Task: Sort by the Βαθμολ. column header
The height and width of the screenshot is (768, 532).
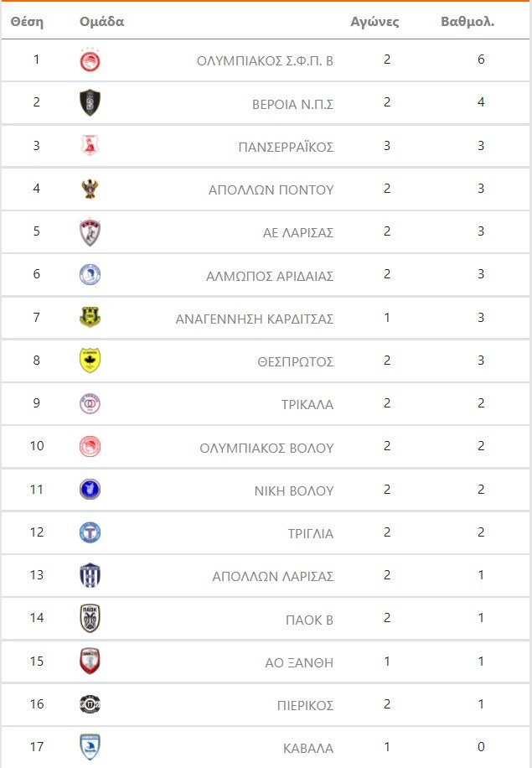Action: click(x=467, y=22)
